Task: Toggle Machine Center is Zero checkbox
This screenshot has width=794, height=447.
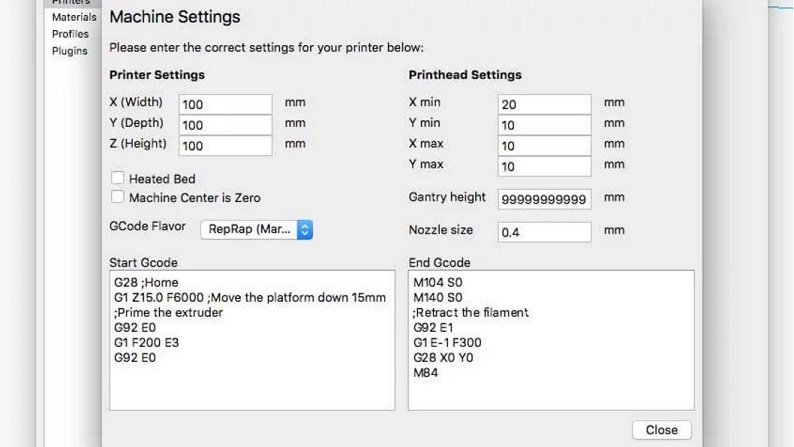Action: (x=117, y=197)
